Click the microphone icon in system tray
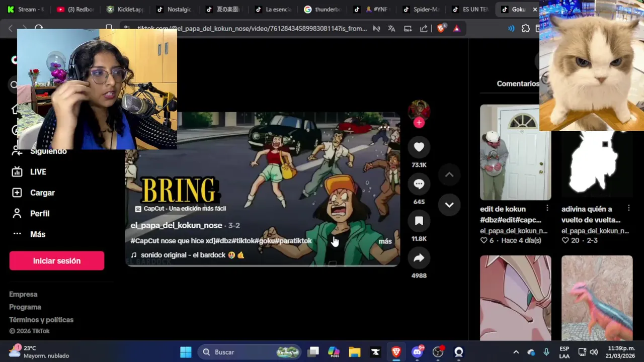Viewport: 644px width, 362px height. point(546,352)
